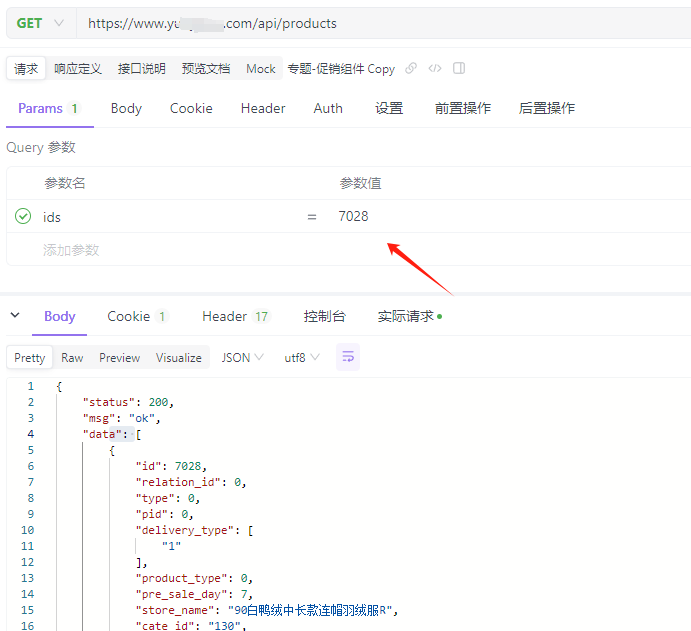Open the response Header 17 tab
Image resolution: width=691 pixels, height=631 pixels.
(237, 316)
